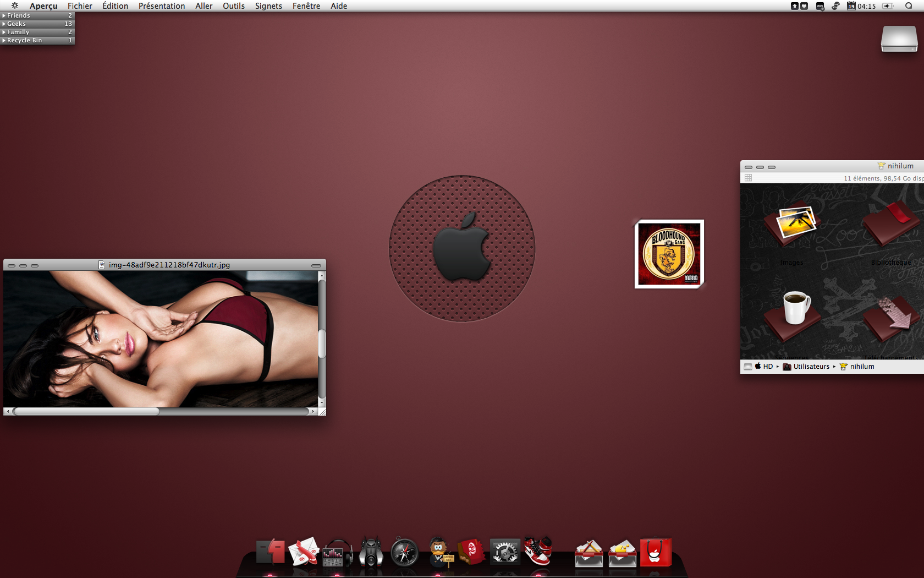Screen dimensions: 924x578
Task: Launch Safari compass icon in dock
Action: [x=405, y=552]
